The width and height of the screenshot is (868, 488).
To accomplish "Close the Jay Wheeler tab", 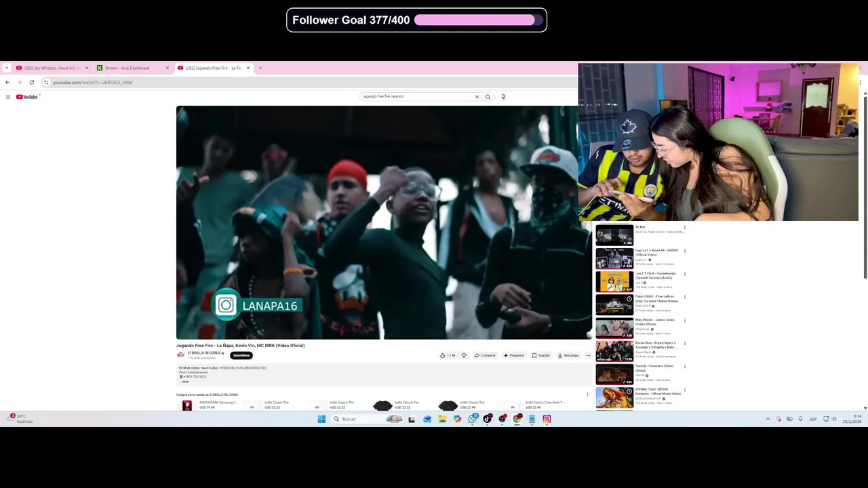I will [87, 68].
